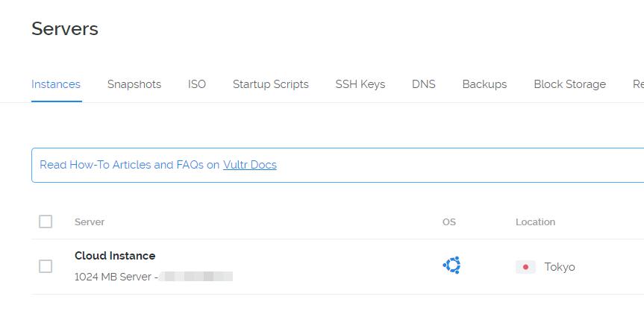Click the Location column header
644x314 pixels.
[535, 222]
